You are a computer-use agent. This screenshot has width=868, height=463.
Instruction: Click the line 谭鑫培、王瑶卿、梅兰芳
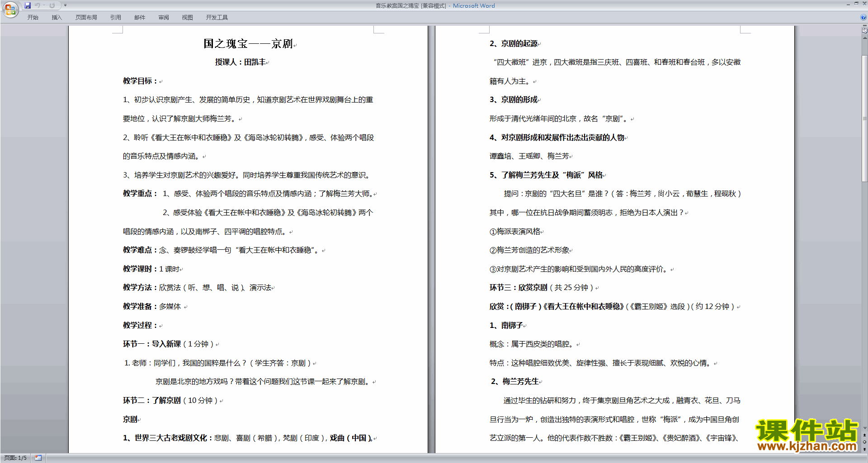(x=529, y=156)
